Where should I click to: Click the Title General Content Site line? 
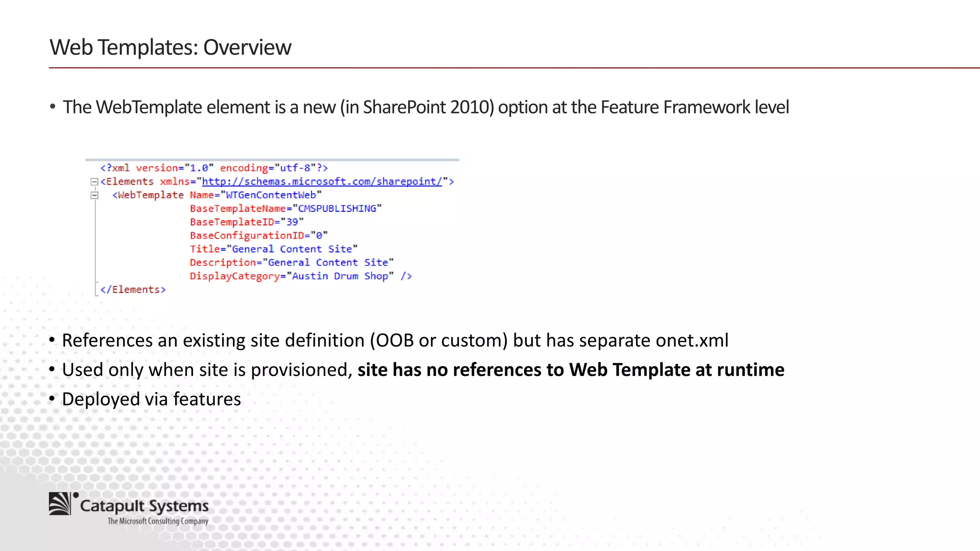pyautogui.click(x=273, y=249)
